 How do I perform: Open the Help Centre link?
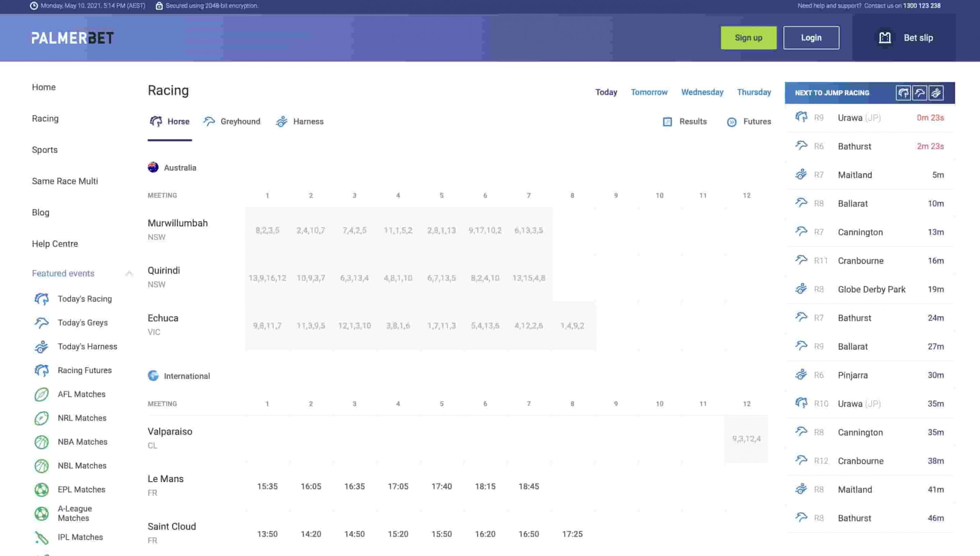(x=55, y=244)
